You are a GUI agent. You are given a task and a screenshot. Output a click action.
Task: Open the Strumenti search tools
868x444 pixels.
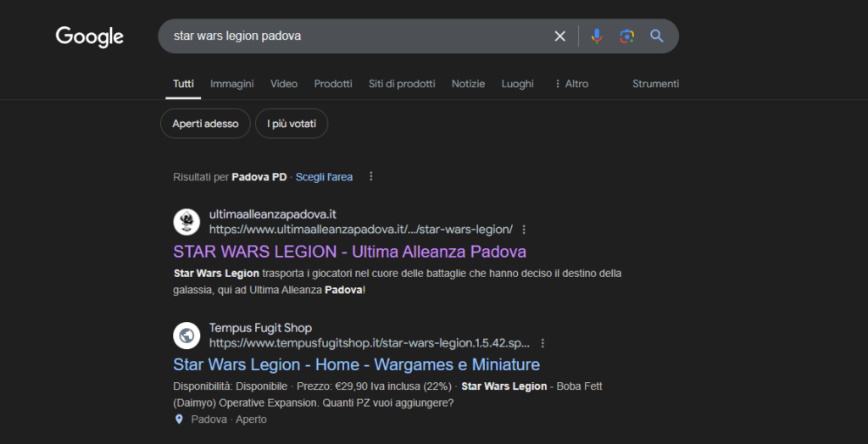655,84
